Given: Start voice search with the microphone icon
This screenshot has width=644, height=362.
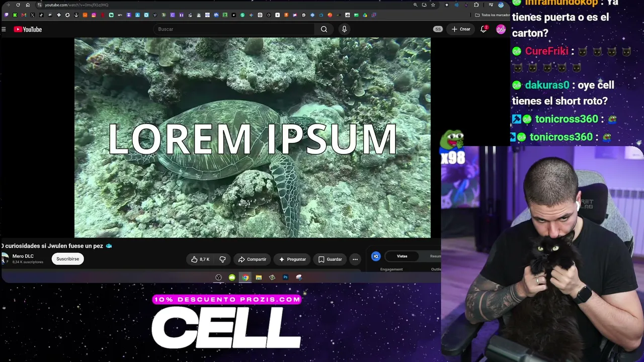Looking at the screenshot, I should (344, 29).
